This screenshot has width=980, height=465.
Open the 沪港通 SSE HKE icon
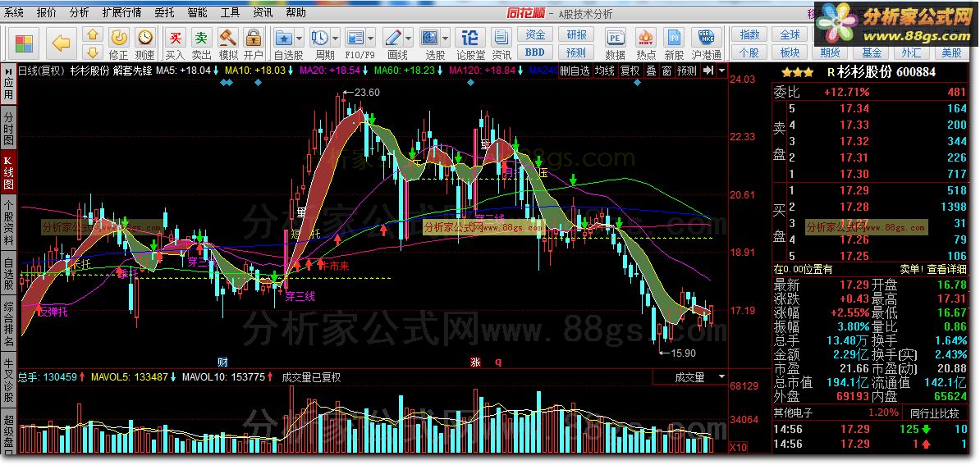coord(706,38)
